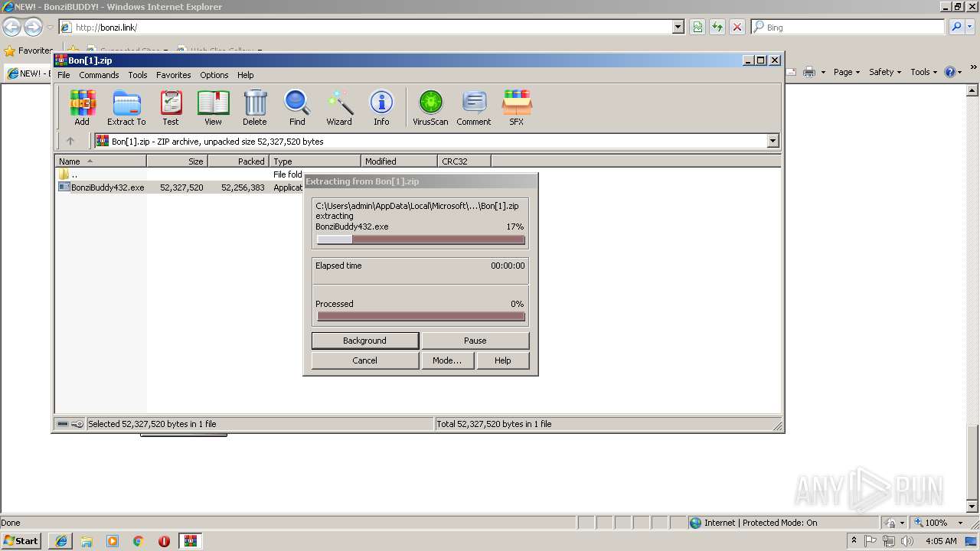Open the Find magnifier icon
This screenshot has width=980, height=551.
(297, 107)
